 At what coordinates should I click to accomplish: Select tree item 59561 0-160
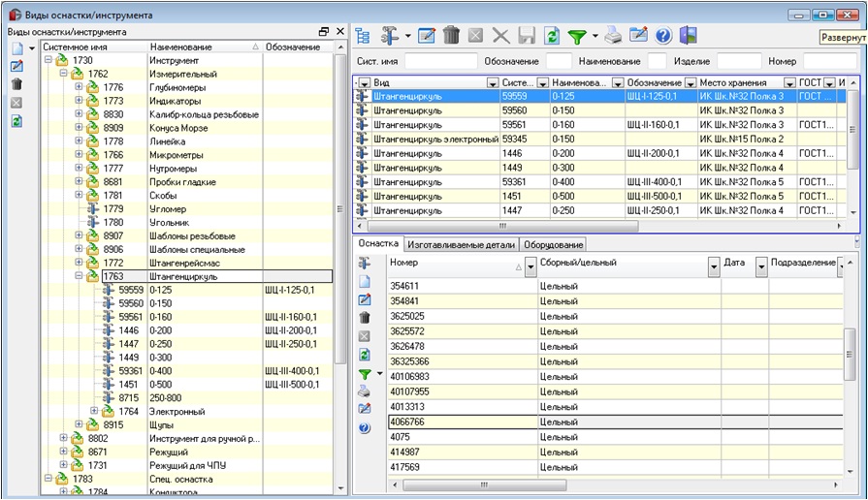tap(186, 317)
